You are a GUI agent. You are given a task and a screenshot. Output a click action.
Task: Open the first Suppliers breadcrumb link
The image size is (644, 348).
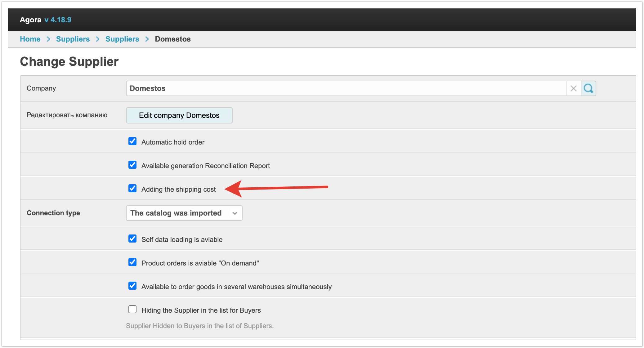[73, 39]
